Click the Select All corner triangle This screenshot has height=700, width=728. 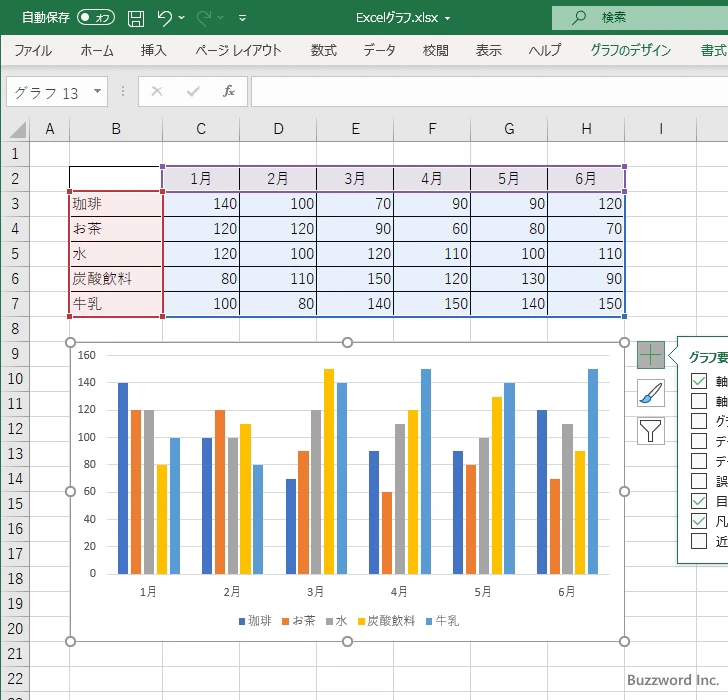tap(17, 130)
